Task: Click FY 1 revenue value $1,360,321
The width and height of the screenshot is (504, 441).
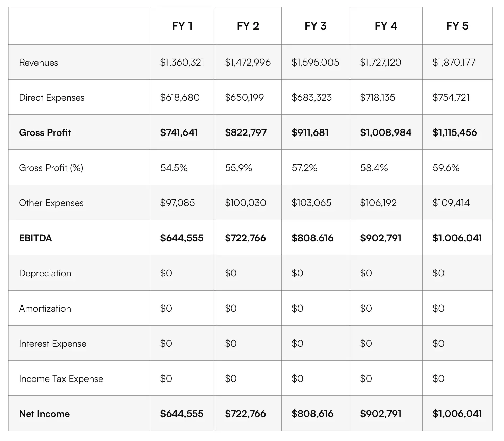Action: pos(182,63)
